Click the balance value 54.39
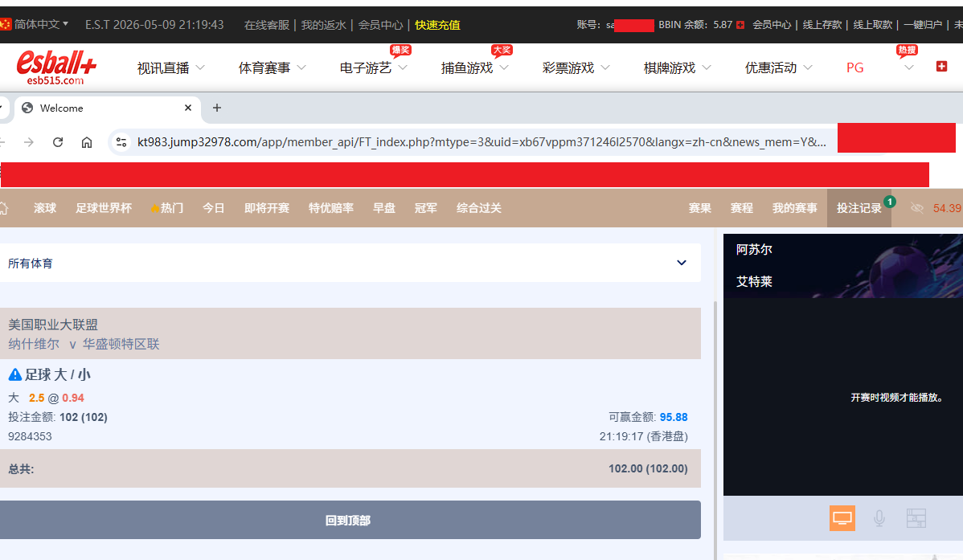The height and width of the screenshot is (560, 963). pos(947,208)
